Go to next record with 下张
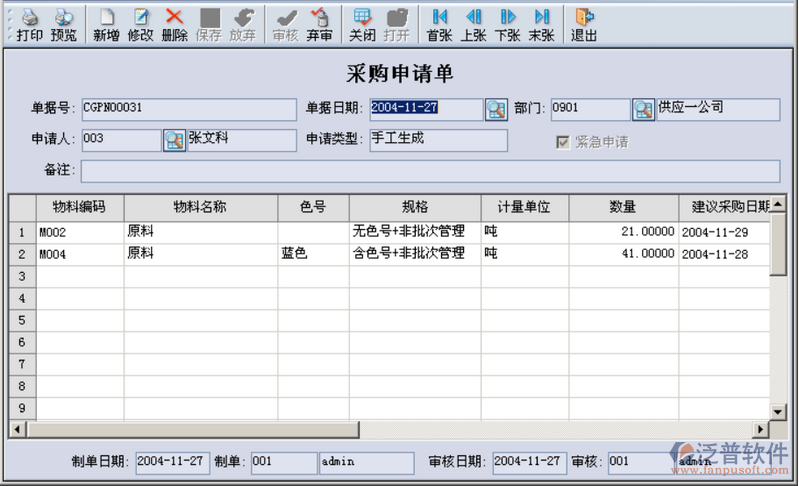Viewport: 799px width, 486px height. [x=507, y=18]
